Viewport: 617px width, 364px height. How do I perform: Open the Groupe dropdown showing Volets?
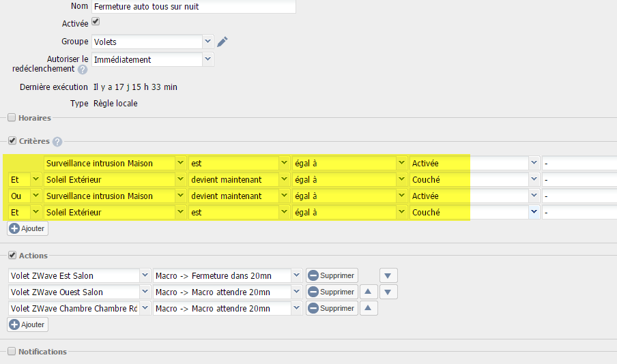point(208,42)
